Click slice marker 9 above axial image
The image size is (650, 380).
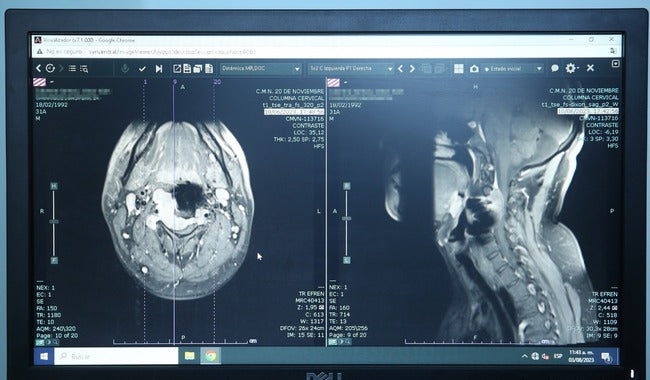point(175,82)
